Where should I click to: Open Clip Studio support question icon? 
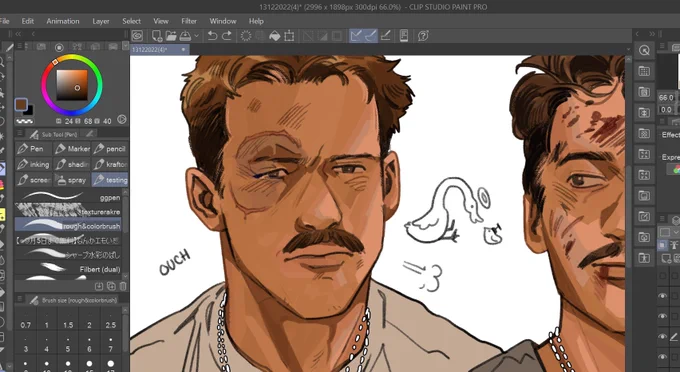tap(423, 36)
